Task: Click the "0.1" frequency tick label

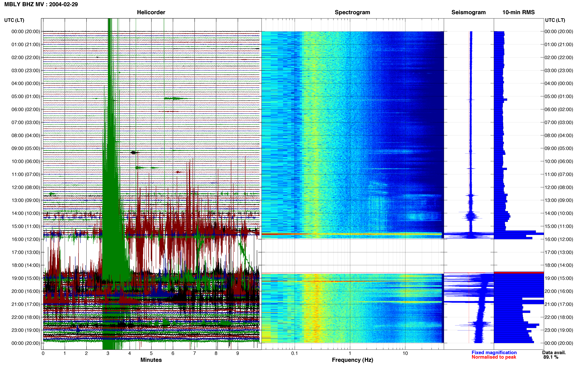Action: click(295, 353)
